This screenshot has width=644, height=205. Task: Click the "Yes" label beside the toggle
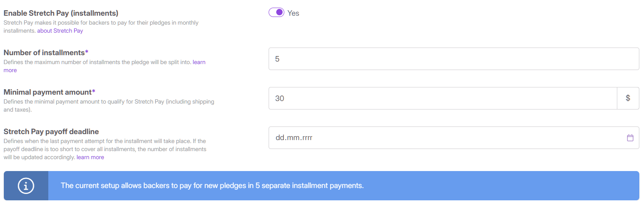coord(293,13)
